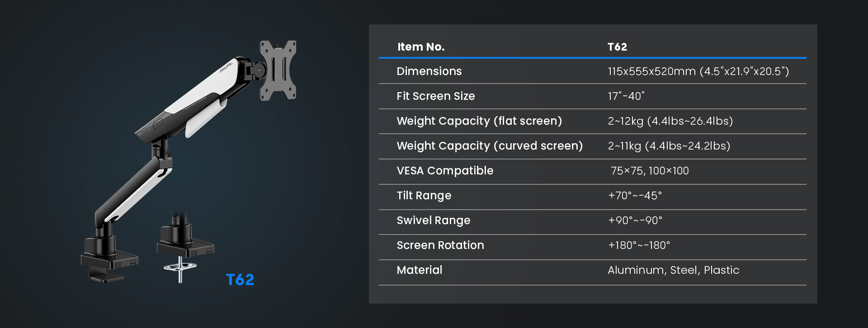Select the VESA Compatible row label
This screenshot has width=868, height=328.
click(444, 171)
